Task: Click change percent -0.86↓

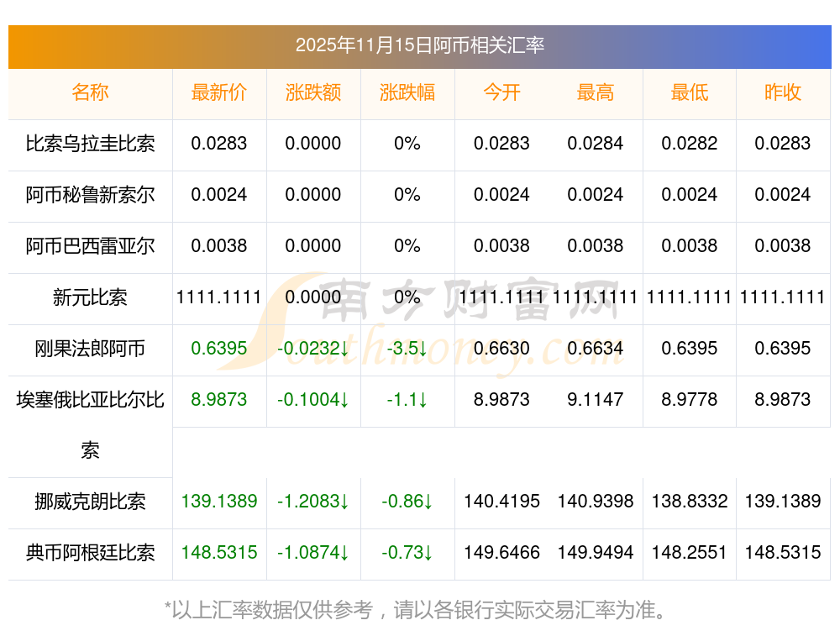Action: coord(407,502)
